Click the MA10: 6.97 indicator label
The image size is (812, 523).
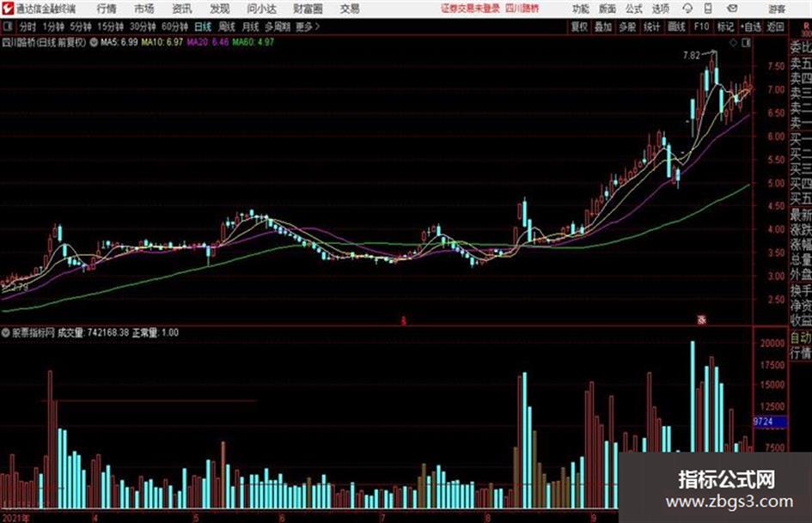(x=162, y=42)
